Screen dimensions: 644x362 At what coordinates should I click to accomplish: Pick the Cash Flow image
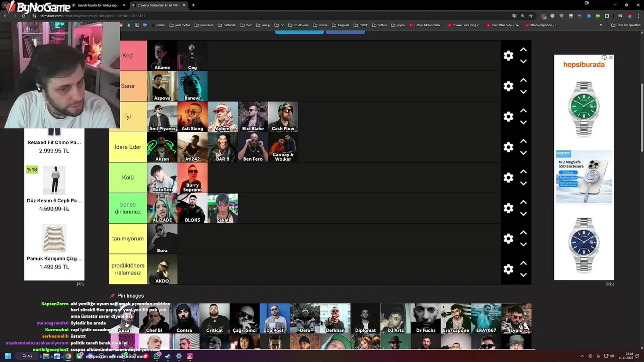[x=283, y=117]
